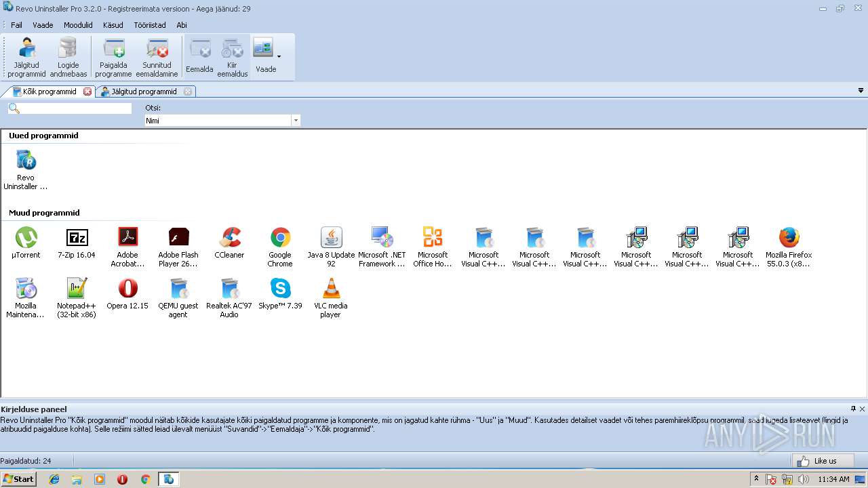Click the Eemalda toolbar button
The height and width of the screenshot is (488, 868).
(x=199, y=58)
